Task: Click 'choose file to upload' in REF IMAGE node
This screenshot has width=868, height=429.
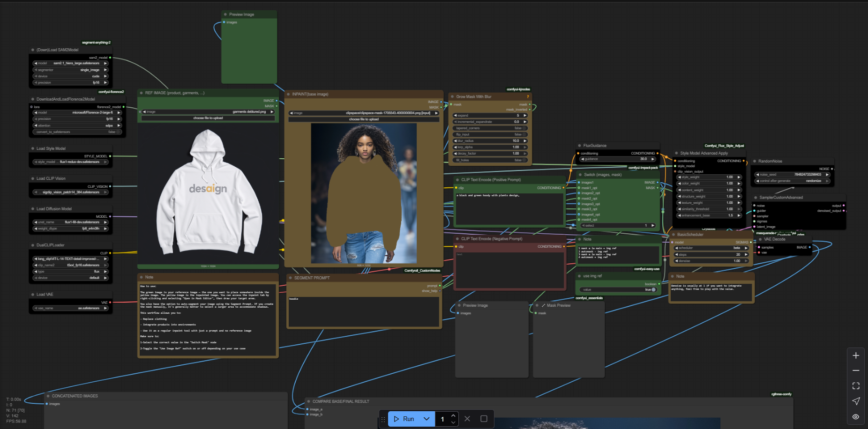Action: point(208,118)
